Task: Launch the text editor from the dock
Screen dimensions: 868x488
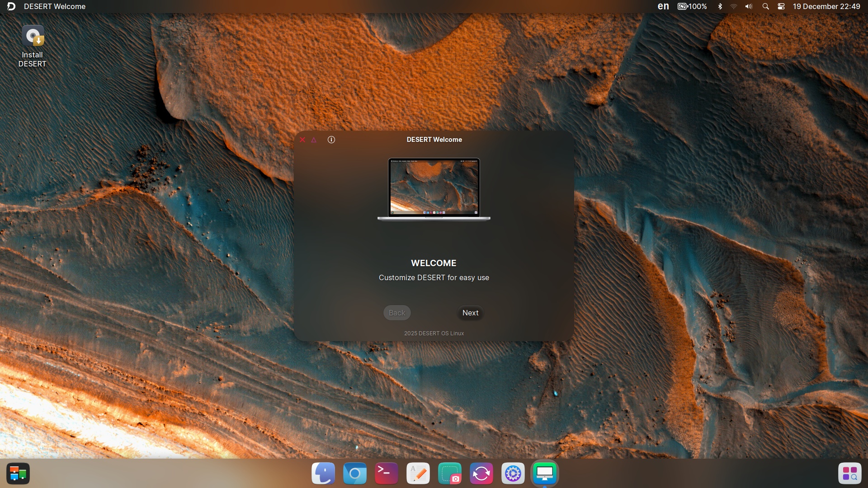Action: (418, 474)
